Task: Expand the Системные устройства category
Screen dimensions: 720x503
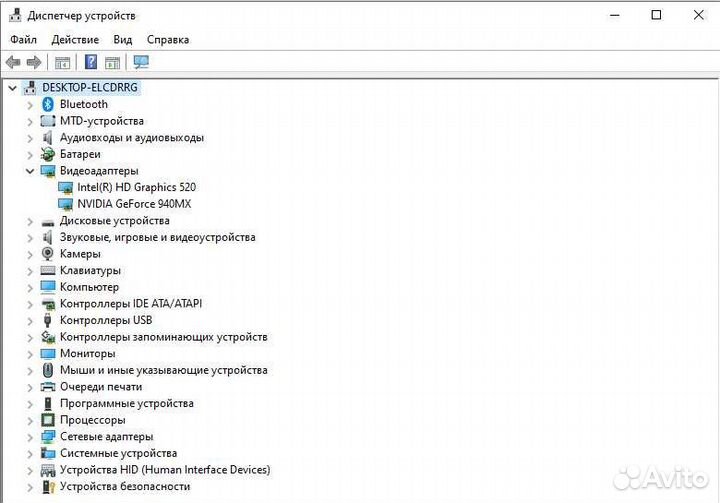Action: coord(30,453)
